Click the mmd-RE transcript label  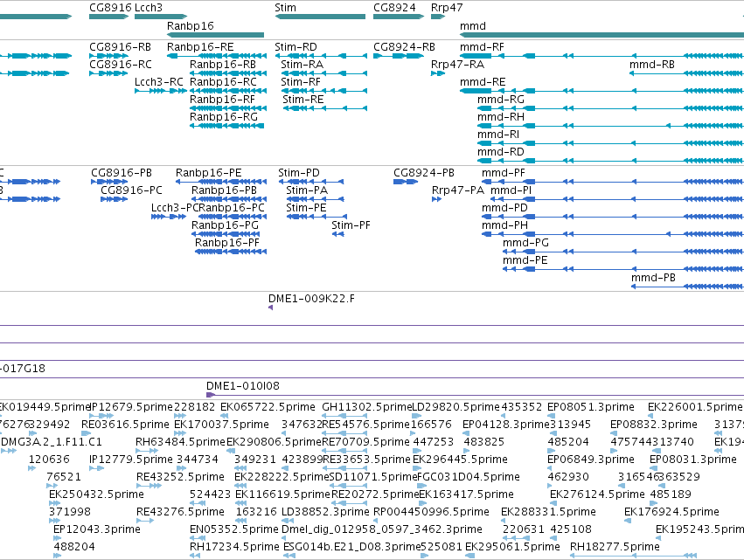pos(483,82)
